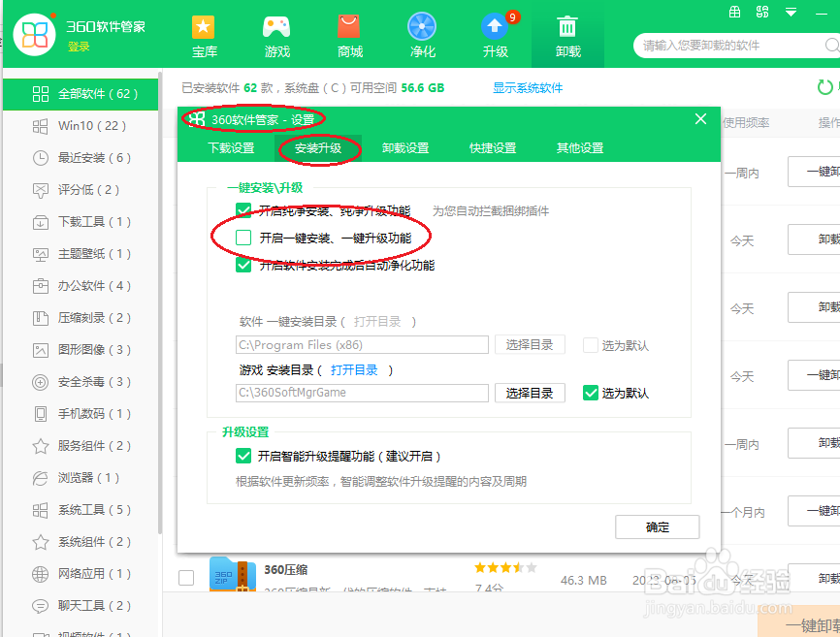The image size is (840, 637).
Task: Open the skin grid icon in title bar
Action: tap(762, 12)
